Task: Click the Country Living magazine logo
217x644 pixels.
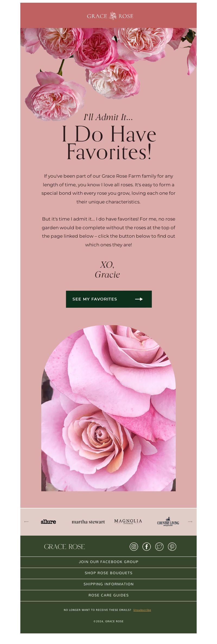Action: (x=168, y=522)
